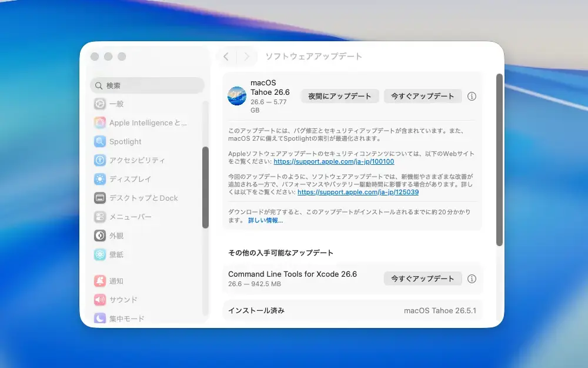Select the サウンド sound icon
Image resolution: width=588 pixels, height=368 pixels.
pyautogui.click(x=100, y=300)
